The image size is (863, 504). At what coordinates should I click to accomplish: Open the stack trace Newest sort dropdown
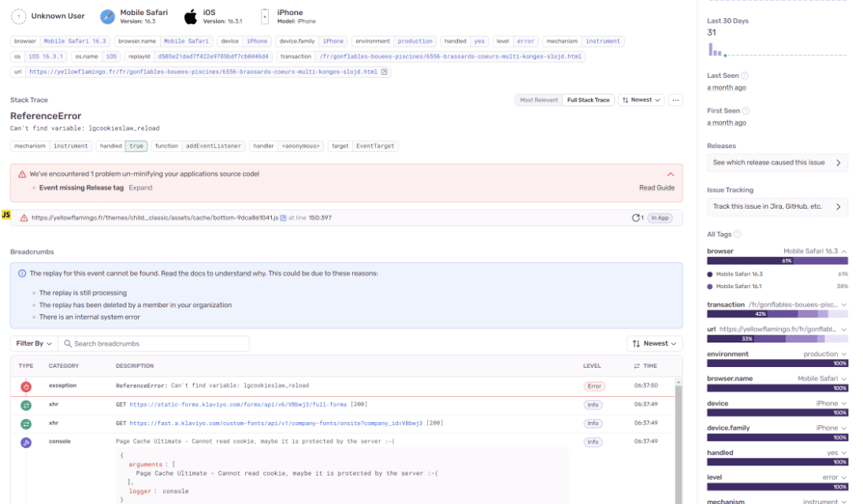point(642,100)
